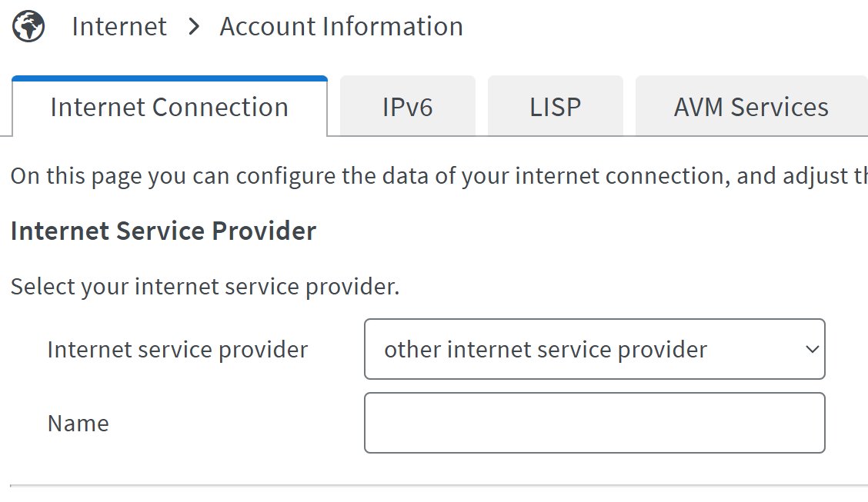Select the LISP tab
The image size is (868, 502).
pyautogui.click(x=556, y=106)
